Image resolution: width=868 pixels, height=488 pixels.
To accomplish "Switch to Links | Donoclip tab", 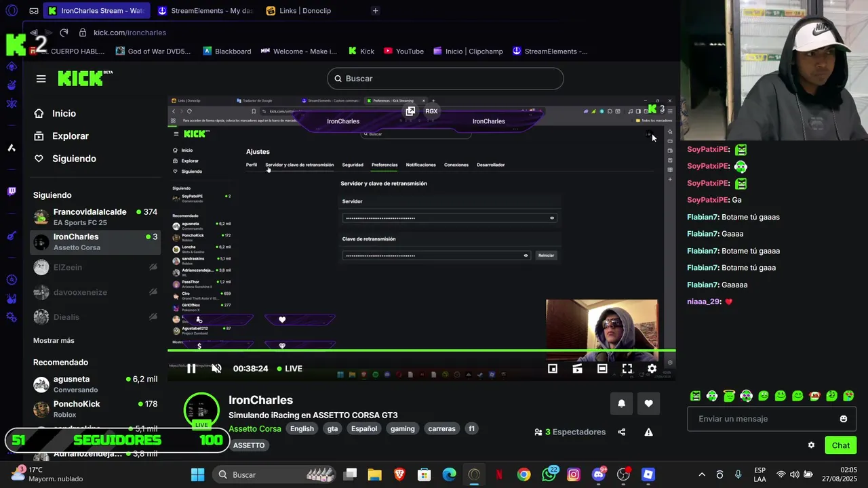I will pos(306,11).
